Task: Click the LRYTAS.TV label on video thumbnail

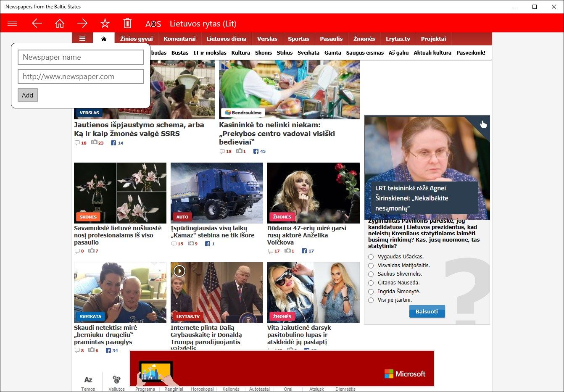Action: pyautogui.click(x=188, y=316)
